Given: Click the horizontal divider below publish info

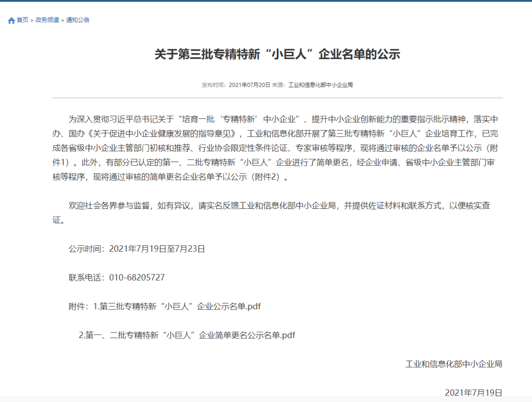Looking at the screenshot, I should click(277, 98).
